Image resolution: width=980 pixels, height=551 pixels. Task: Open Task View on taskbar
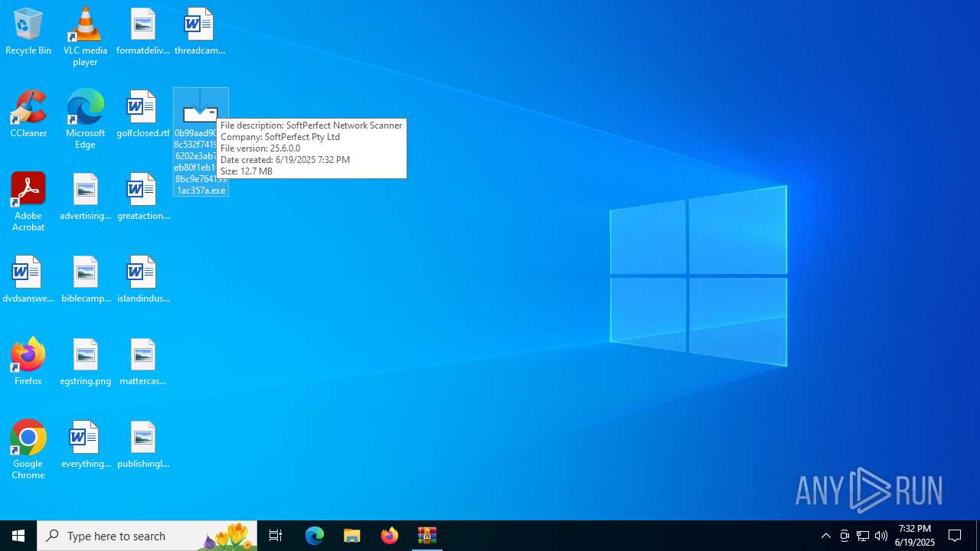(276, 536)
